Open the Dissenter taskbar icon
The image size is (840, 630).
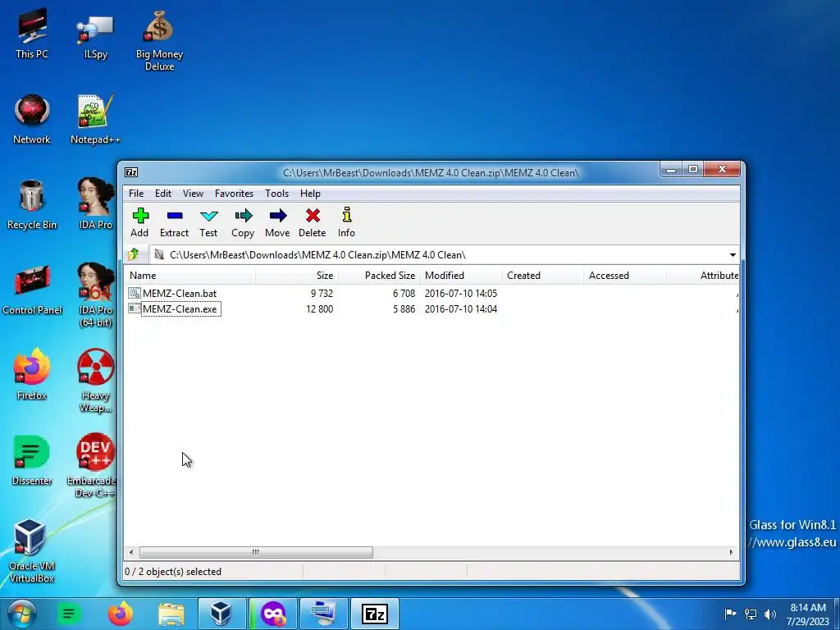pos(69,614)
